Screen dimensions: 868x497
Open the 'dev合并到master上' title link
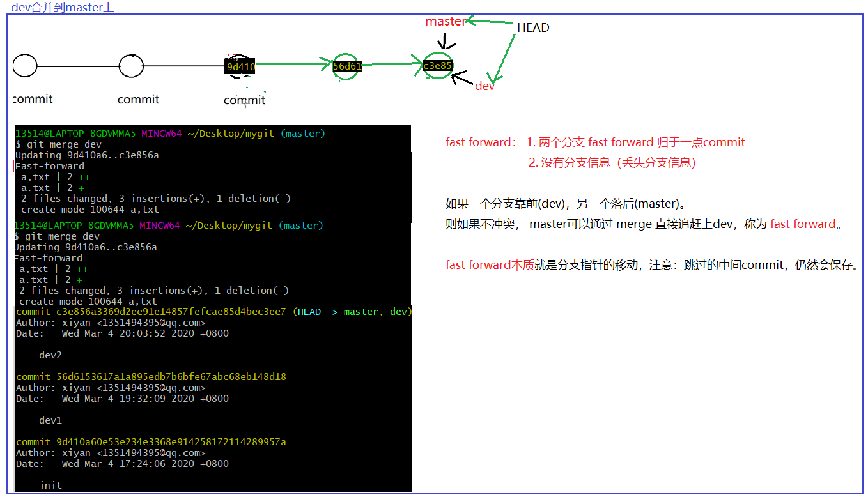point(63,8)
